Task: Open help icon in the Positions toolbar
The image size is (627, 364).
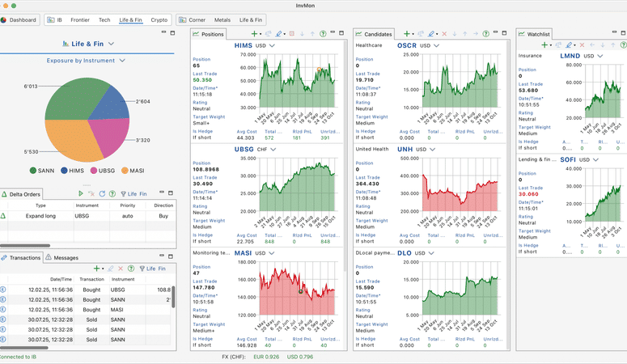Action: pos(324,34)
